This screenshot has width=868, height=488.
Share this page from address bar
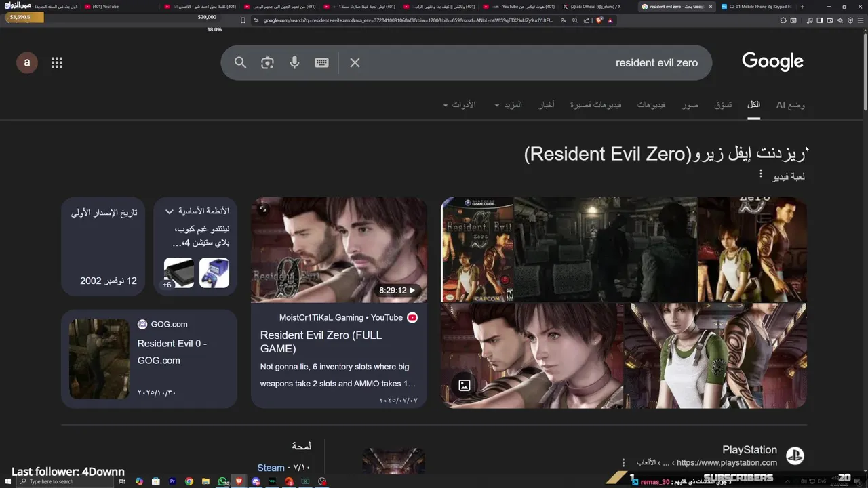point(587,20)
